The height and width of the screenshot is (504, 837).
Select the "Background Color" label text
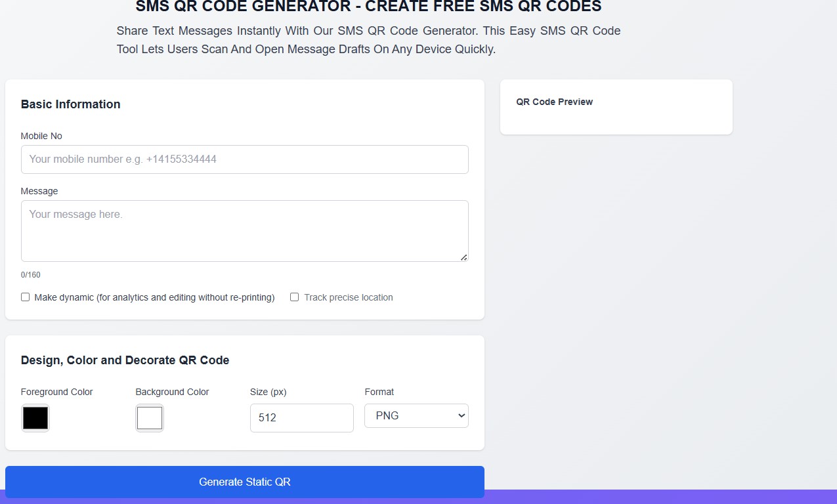[172, 392]
